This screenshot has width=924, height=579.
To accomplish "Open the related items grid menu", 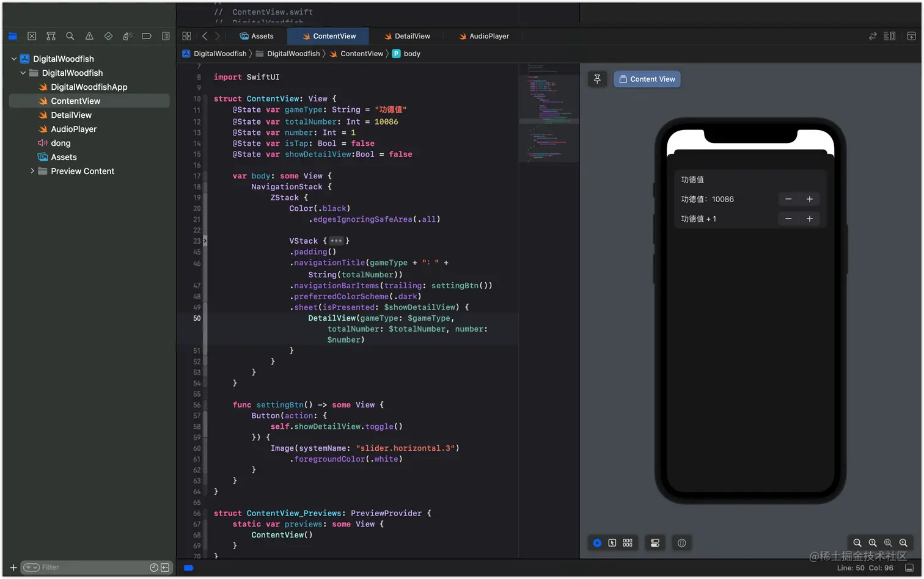I will [187, 36].
